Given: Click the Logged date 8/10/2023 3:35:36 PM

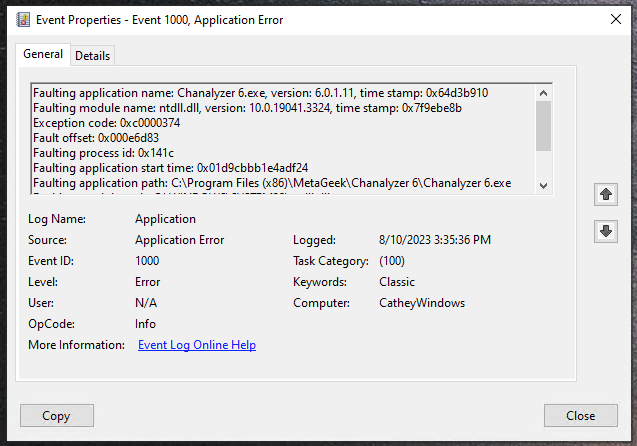Looking at the screenshot, I should [x=435, y=240].
